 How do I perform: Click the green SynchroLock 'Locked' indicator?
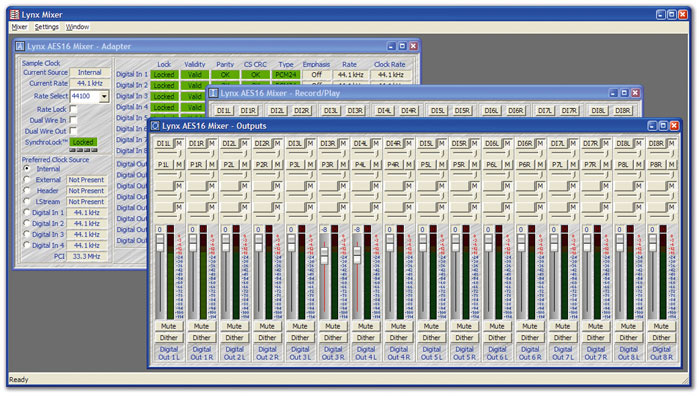tap(83, 142)
